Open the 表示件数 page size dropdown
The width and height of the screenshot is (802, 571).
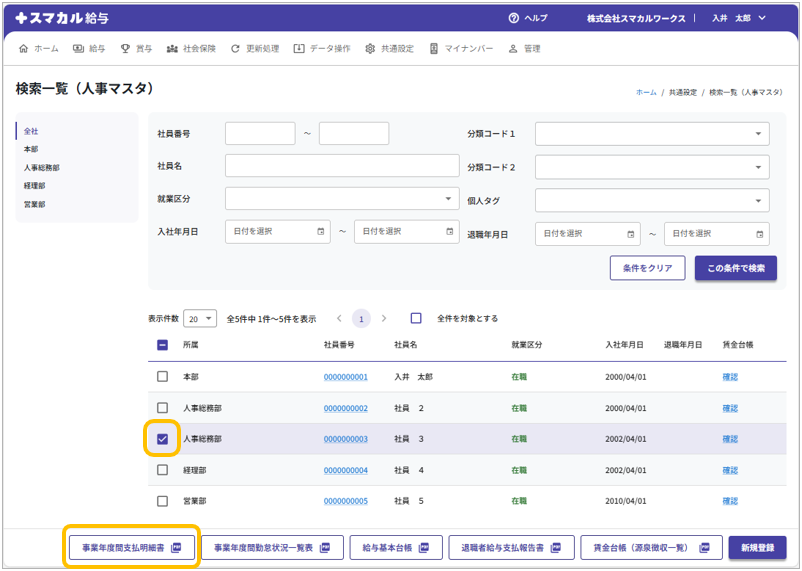(200, 318)
